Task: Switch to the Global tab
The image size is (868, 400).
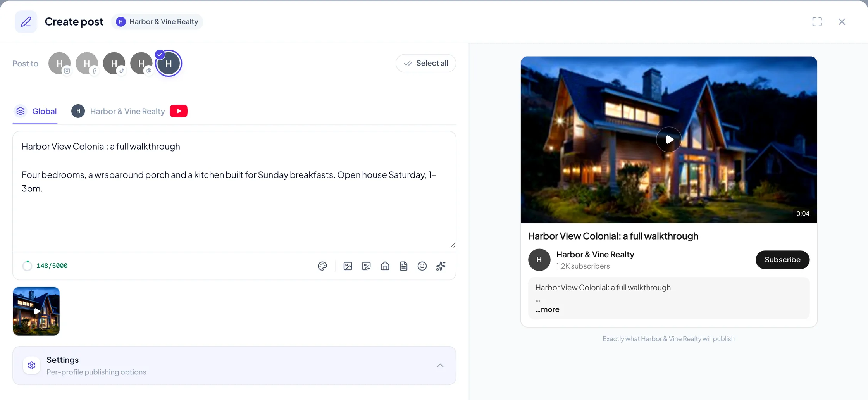Action: click(35, 111)
